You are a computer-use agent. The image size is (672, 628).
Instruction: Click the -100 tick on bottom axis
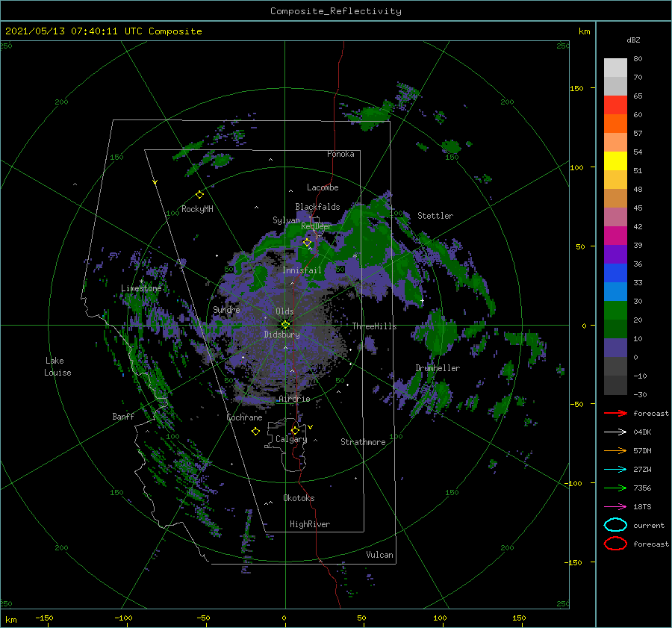123,618
